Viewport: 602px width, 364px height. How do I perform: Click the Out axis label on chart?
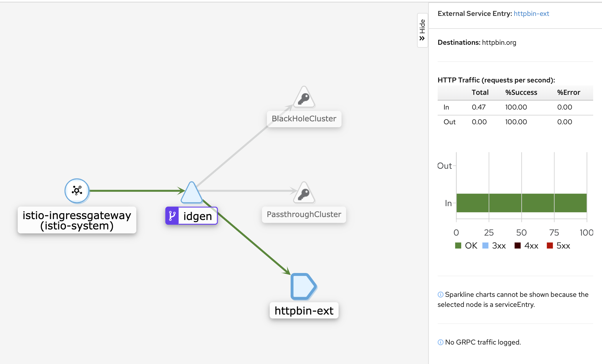(x=444, y=166)
